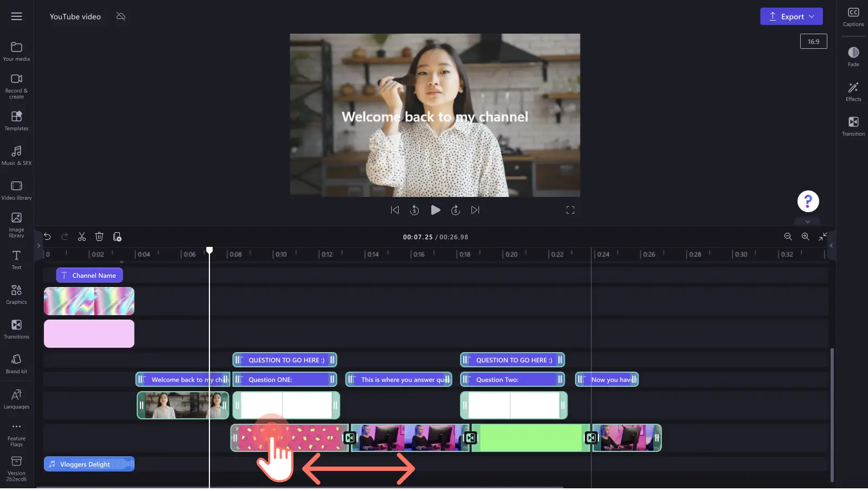
Task: Select the light pink color clip
Action: coord(89,334)
